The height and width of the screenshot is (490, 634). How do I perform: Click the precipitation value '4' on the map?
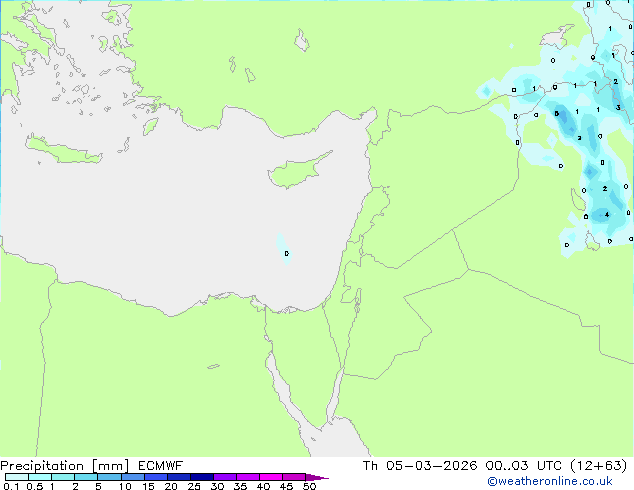pos(607,215)
